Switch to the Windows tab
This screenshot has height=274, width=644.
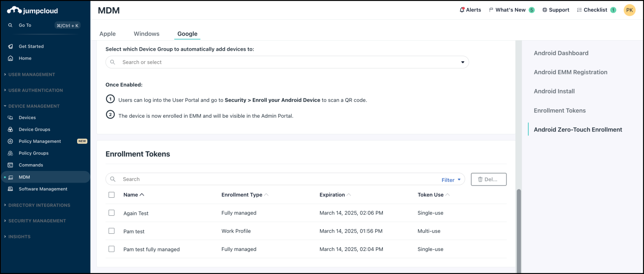[x=146, y=34]
